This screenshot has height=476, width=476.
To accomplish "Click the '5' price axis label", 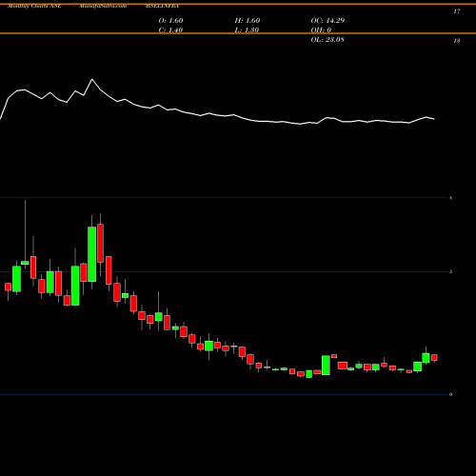I will 450,271.
